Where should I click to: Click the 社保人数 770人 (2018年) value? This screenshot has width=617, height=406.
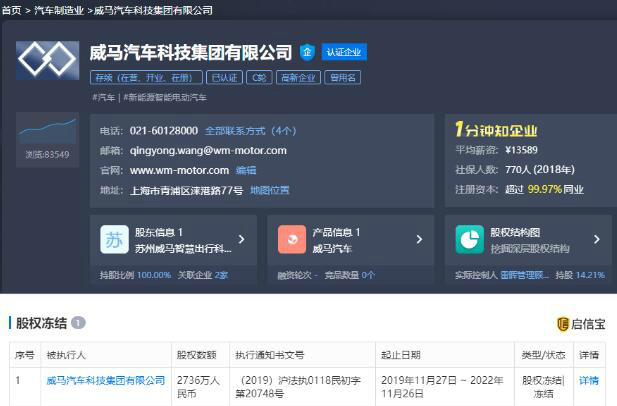coord(539,170)
